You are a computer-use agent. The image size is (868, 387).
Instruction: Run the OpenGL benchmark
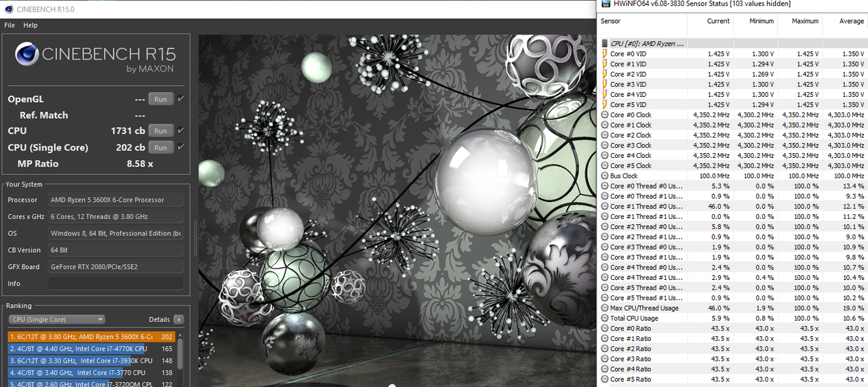click(x=161, y=99)
